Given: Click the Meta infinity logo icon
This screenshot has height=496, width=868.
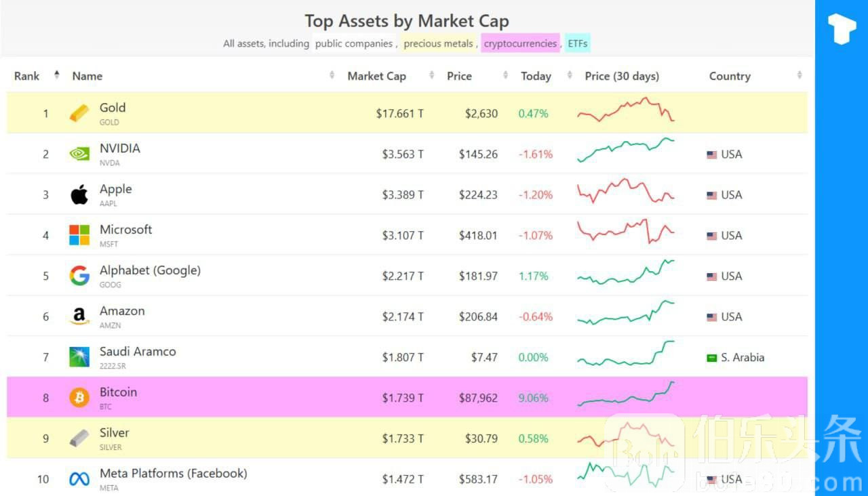Looking at the screenshot, I should tap(79, 479).
